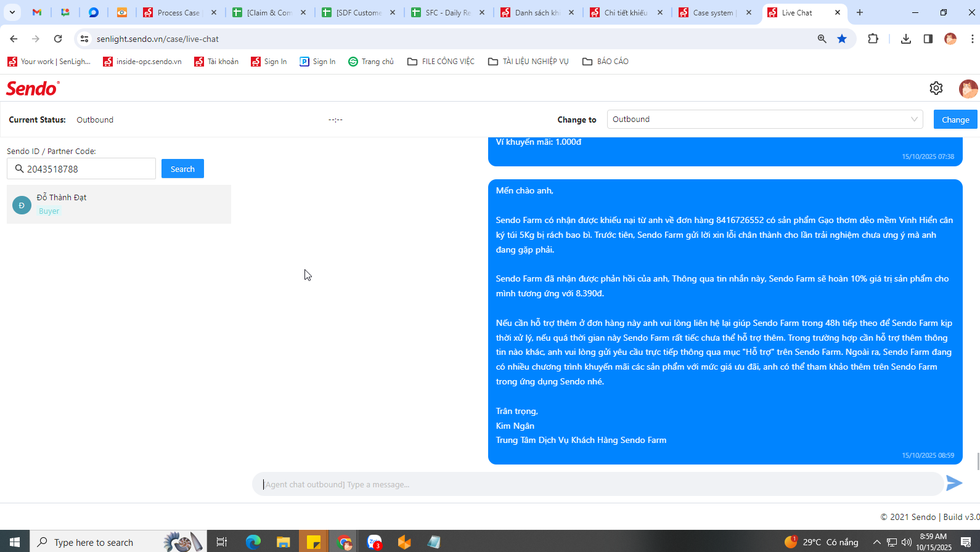Open Sticky Notes from taskbar
The height and width of the screenshot is (552, 980).
313,542
